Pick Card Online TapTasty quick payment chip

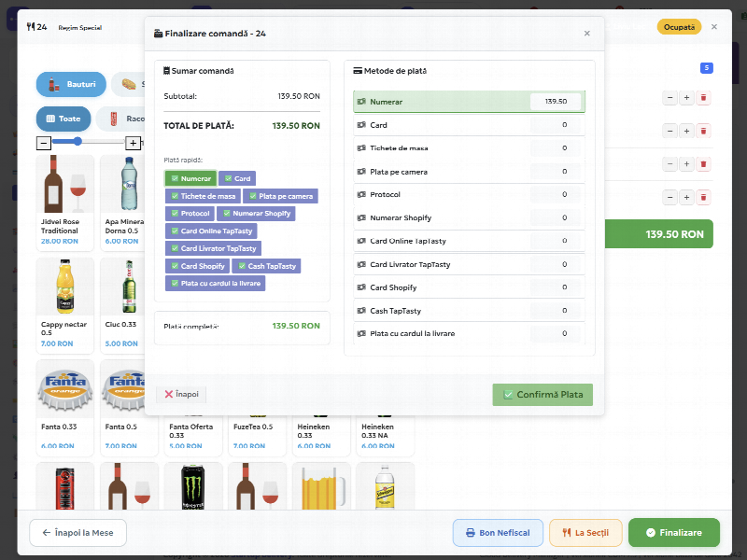click(x=212, y=231)
